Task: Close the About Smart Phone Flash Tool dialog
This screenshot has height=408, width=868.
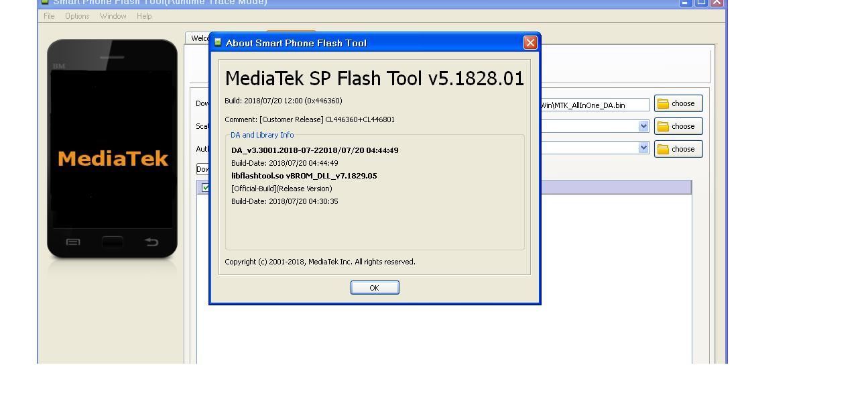Action: tap(530, 43)
